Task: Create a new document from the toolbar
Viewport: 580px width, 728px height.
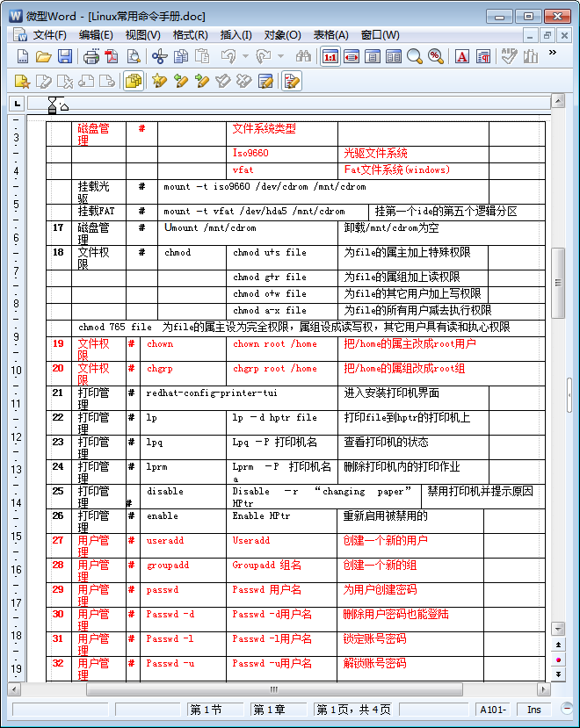Action: [x=22, y=57]
